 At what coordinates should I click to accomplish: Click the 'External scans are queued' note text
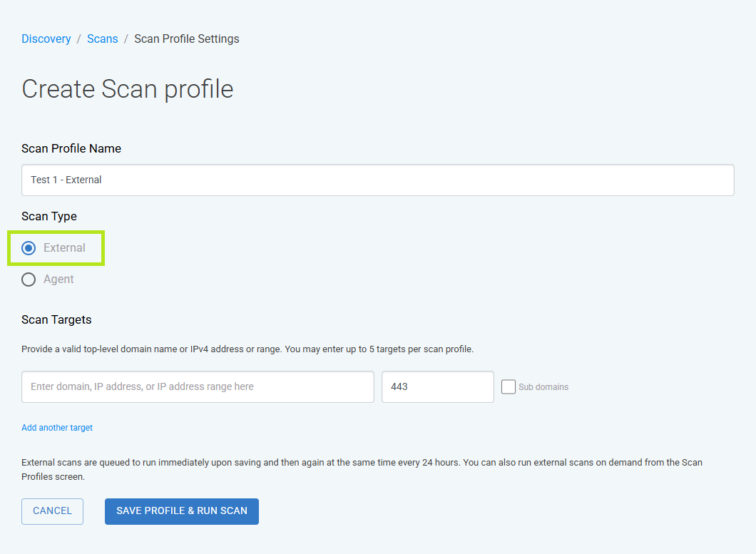[x=362, y=470]
